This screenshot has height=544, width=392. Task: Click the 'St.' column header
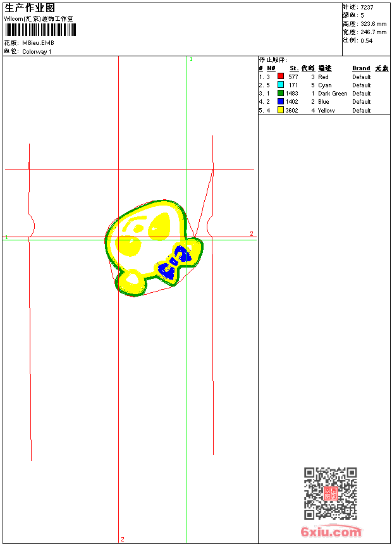(294, 68)
